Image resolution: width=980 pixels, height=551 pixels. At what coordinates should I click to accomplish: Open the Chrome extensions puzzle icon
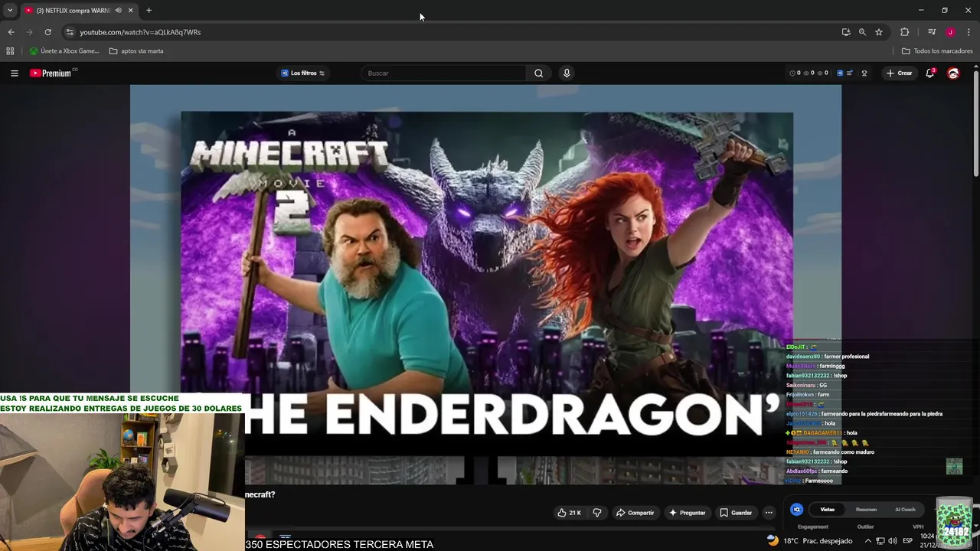905,32
